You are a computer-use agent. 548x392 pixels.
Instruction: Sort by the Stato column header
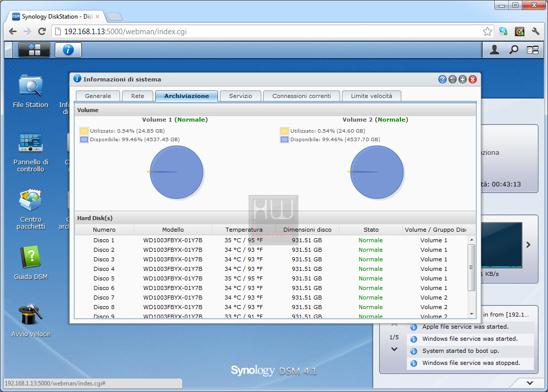tap(371, 229)
